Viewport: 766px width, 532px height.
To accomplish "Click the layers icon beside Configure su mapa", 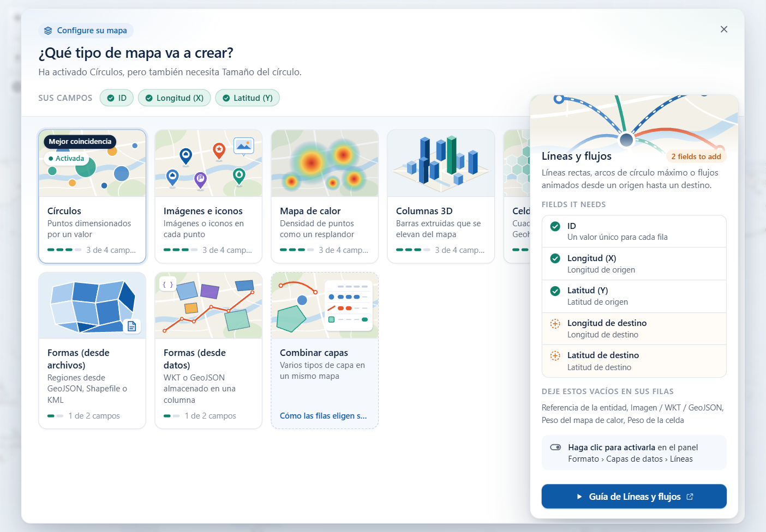I will coord(48,31).
